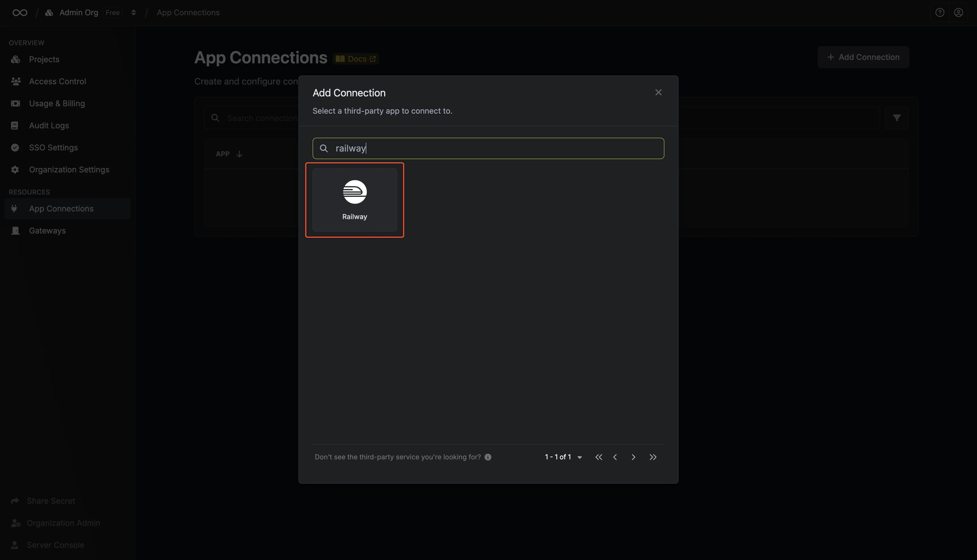The image size is (977, 560).
Task: Go to the previous page of apps
Action: click(x=615, y=457)
